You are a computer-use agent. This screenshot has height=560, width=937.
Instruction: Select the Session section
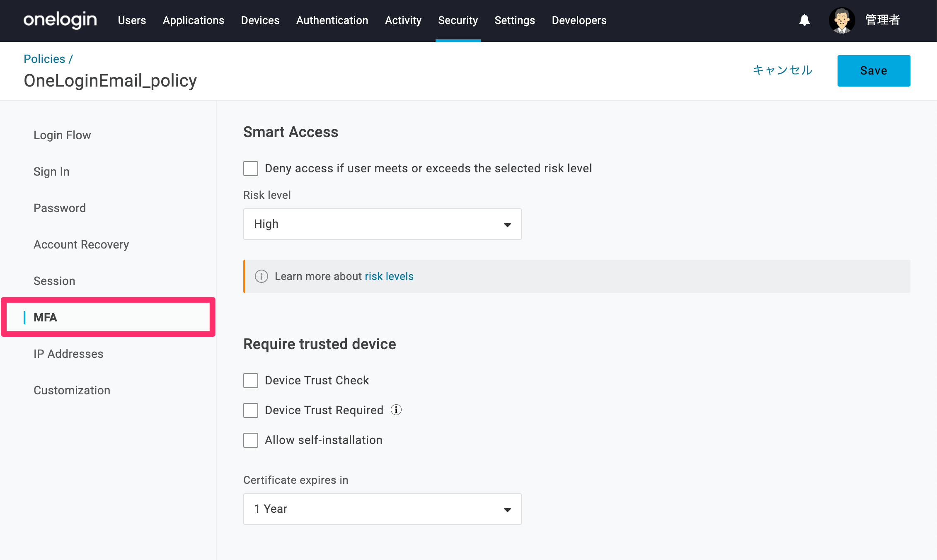(x=54, y=281)
